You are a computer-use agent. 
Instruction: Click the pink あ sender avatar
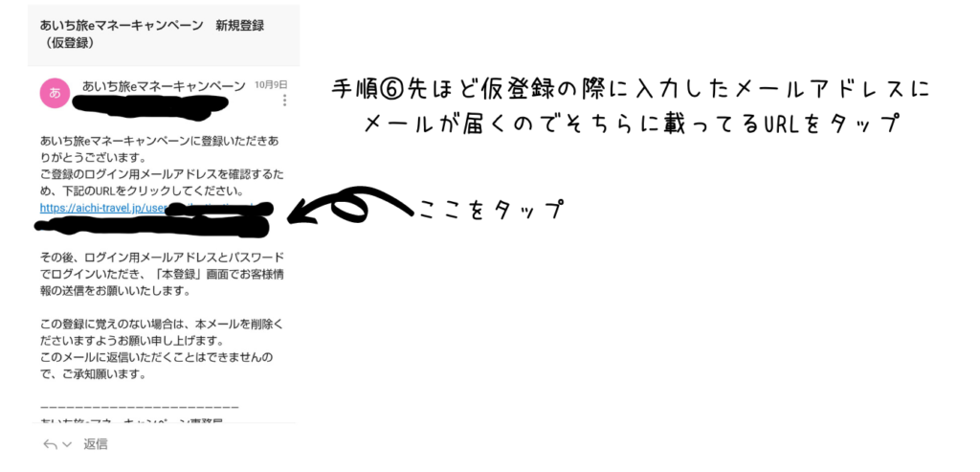[x=55, y=93]
